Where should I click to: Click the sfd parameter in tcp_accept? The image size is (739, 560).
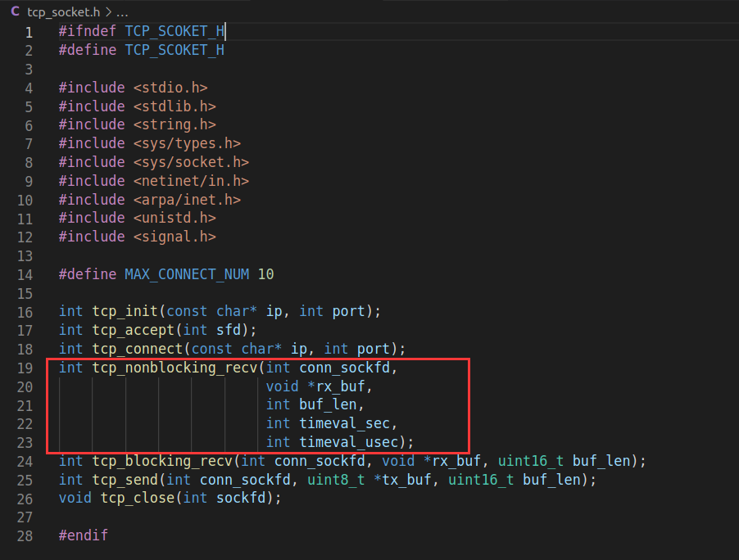coord(229,330)
